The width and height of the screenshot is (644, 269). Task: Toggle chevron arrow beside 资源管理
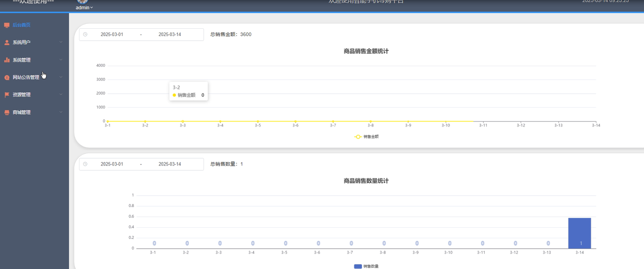(x=61, y=94)
